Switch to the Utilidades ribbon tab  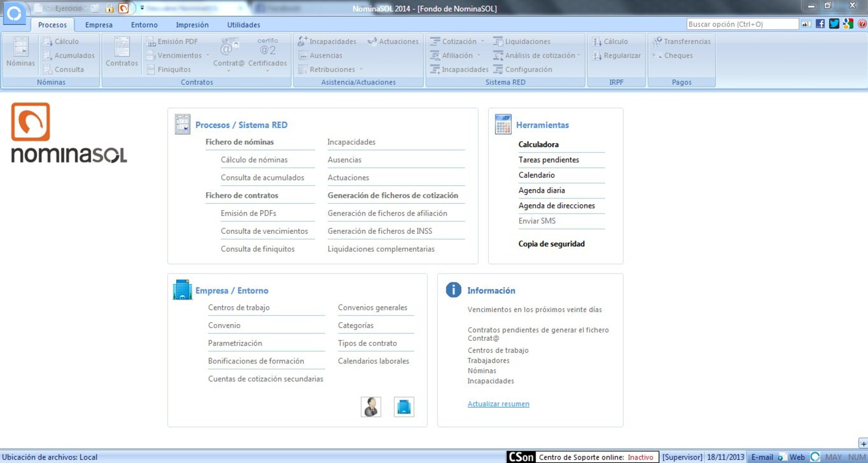point(243,25)
